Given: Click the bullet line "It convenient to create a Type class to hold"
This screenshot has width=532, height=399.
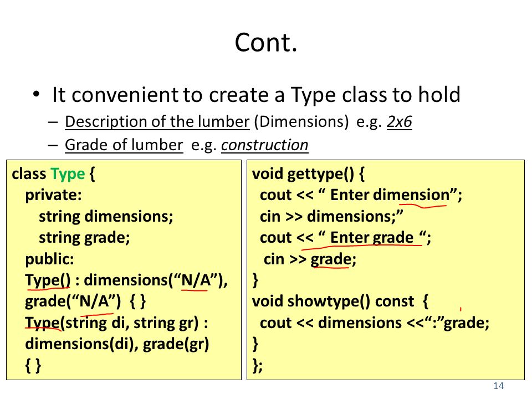Looking at the screenshot, I should [256, 95].
